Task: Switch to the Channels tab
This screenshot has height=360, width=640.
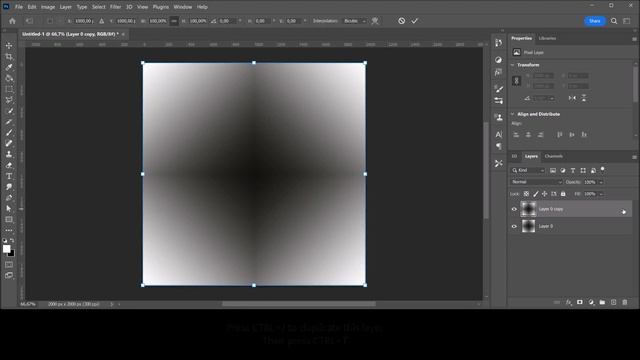Action: (553, 156)
